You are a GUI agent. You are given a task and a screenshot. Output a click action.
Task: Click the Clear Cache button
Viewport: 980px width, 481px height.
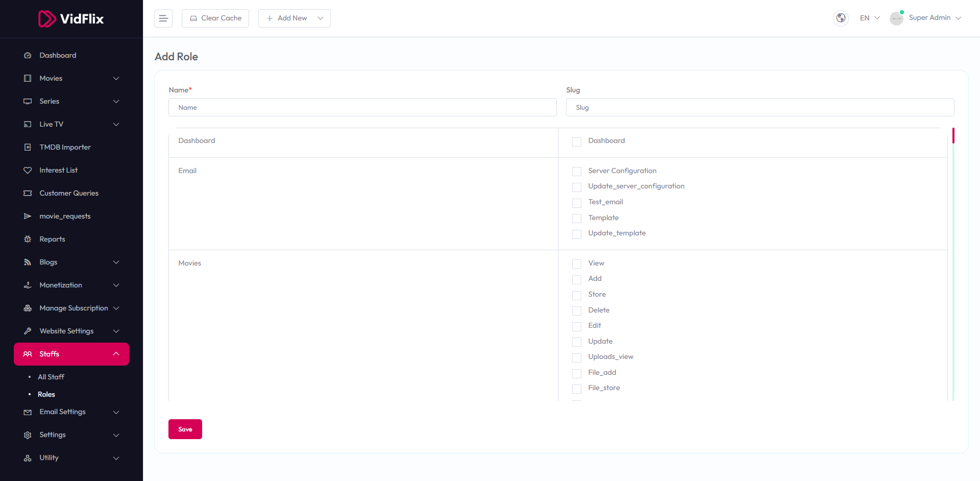pyautogui.click(x=215, y=18)
